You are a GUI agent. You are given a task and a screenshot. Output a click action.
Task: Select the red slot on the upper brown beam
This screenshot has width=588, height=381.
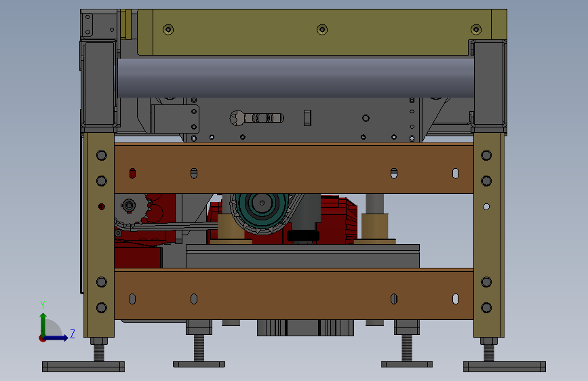tap(132, 174)
